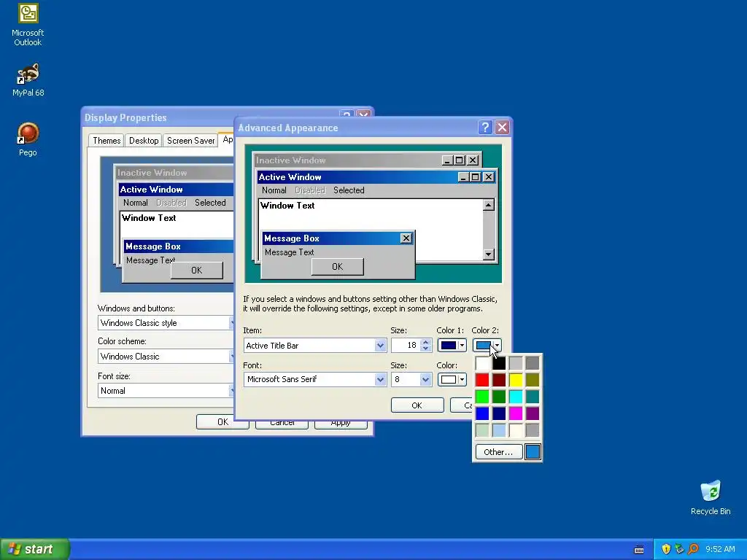The height and width of the screenshot is (560, 747).
Task: Click the orange magnifier tray icon
Action: 693,549
